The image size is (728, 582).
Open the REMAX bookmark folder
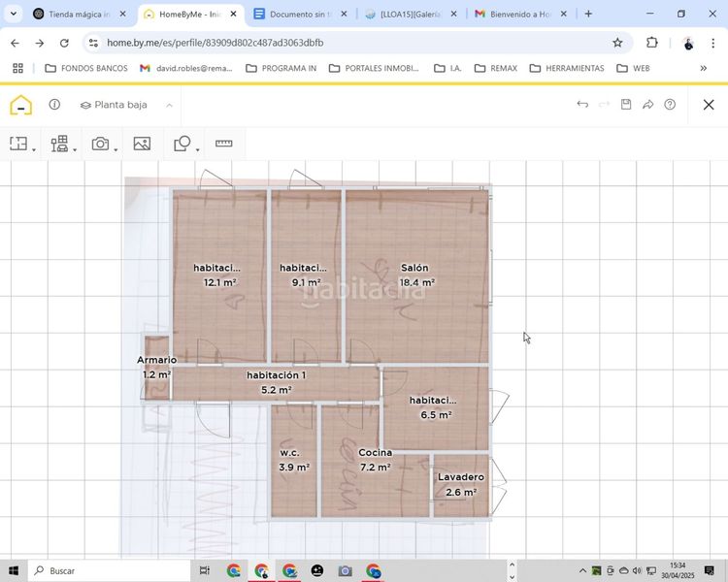point(495,68)
